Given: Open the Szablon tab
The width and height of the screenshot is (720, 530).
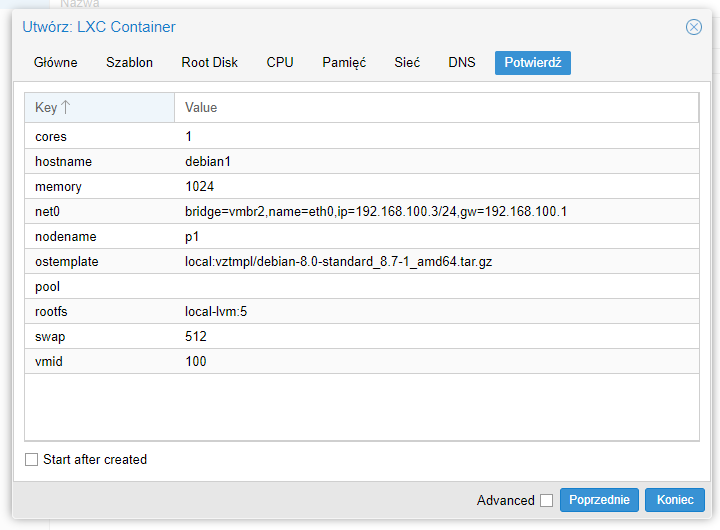Looking at the screenshot, I should click(130, 62).
